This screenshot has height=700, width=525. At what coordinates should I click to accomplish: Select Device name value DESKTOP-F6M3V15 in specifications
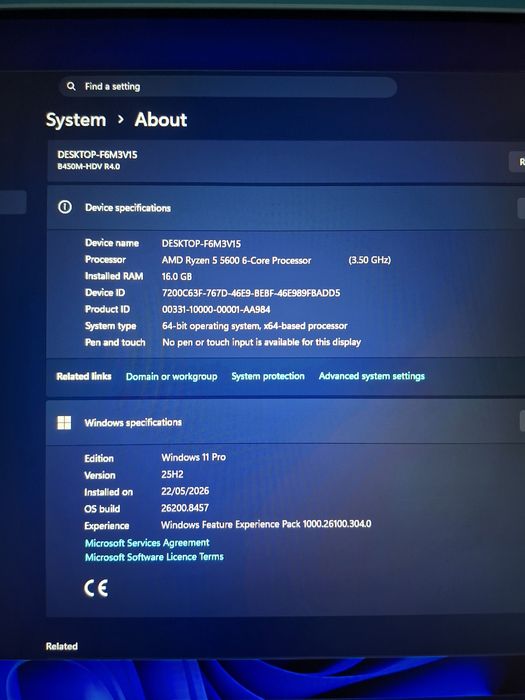click(x=201, y=244)
